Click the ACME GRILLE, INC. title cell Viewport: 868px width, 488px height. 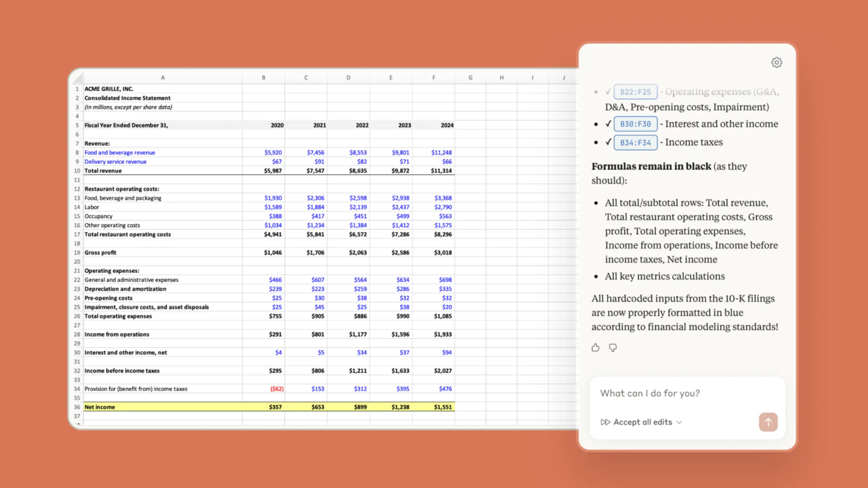click(x=108, y=89)
